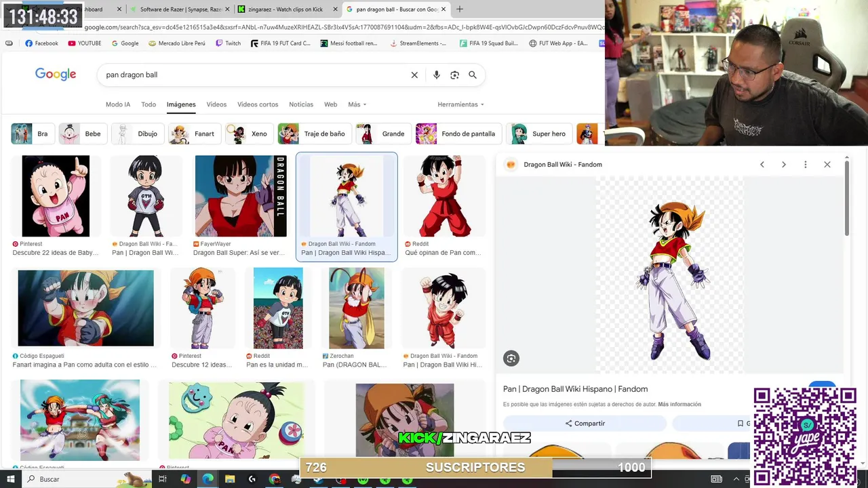This screenshot has width=868, height=488.
Task: Start voice search with the microphone icon
Action: (x=437, y=75)
